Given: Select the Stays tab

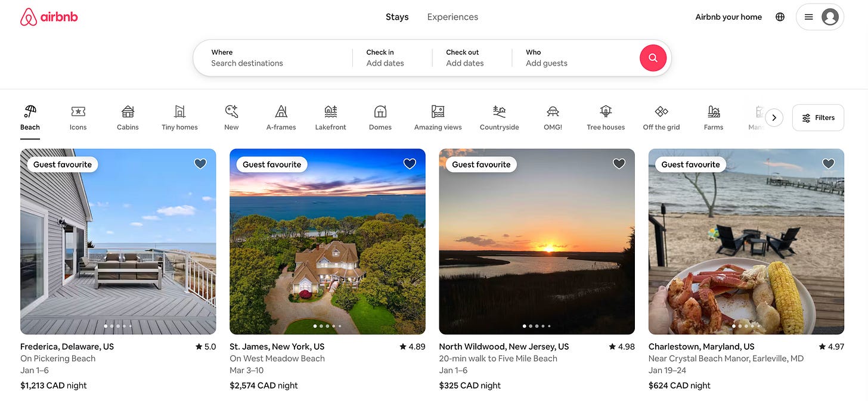Looking at the screenshot, I should pyautogui.click(x=396, y=16).
